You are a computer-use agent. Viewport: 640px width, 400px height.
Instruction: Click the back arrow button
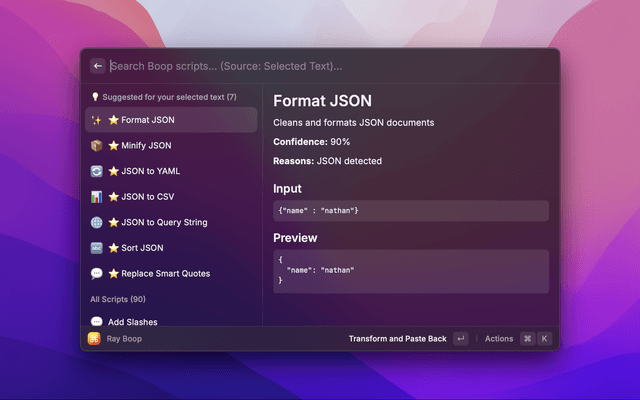[98, 66]
